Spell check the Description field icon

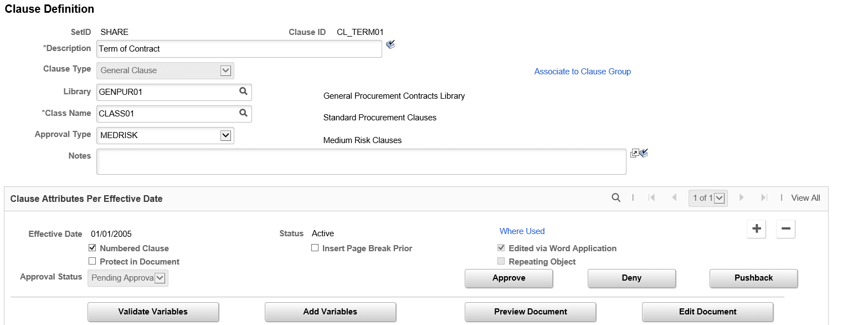point(390,44)
